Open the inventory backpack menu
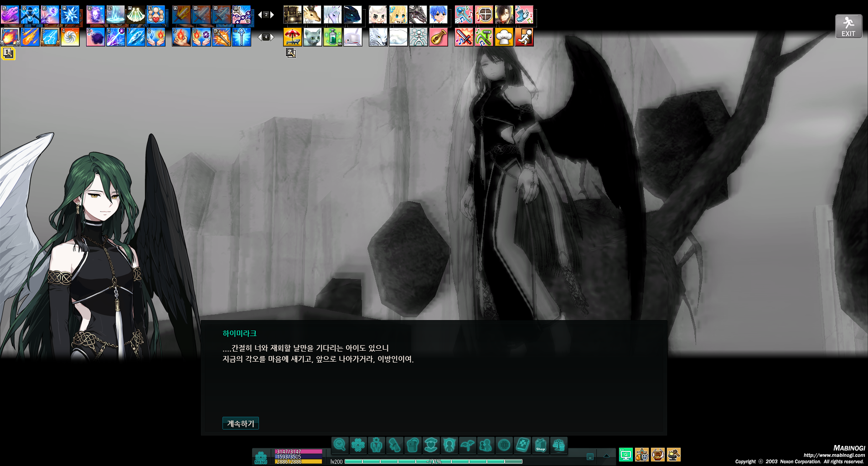Viewport: 868px width, 466px height. click(413, 445)
